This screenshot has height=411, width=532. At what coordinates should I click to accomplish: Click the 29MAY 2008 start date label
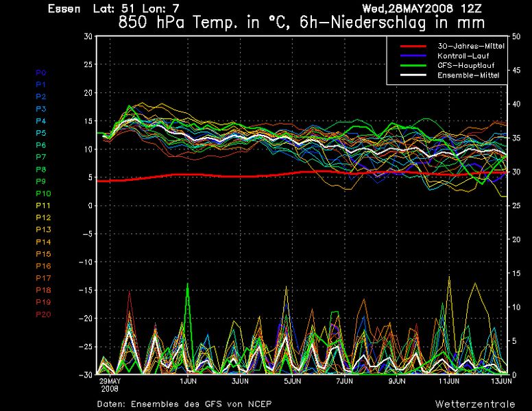(x=110, y=384)
